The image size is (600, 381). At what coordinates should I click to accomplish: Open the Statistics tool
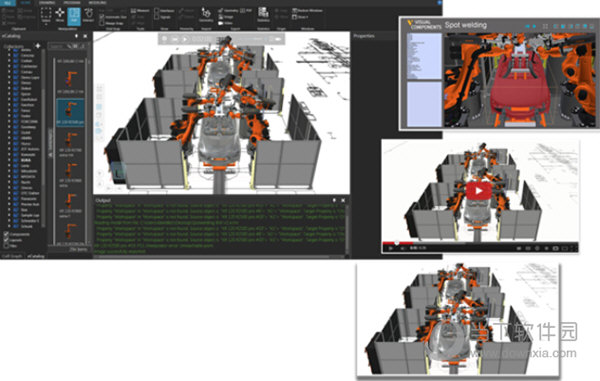263,15
